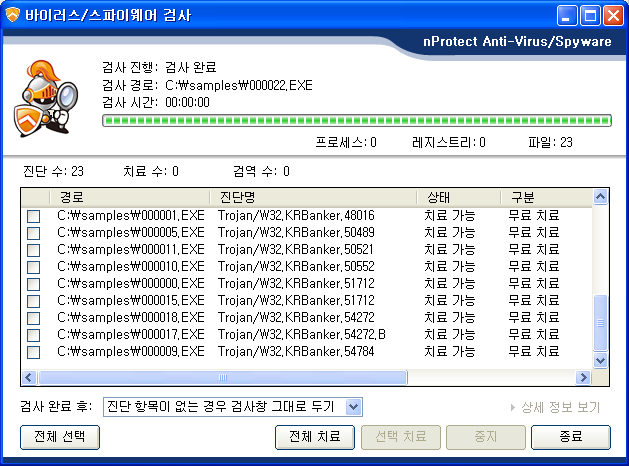Expand 상세 정보 보기 details link
The width and height of the screenshot is (629, 466).
555,407
